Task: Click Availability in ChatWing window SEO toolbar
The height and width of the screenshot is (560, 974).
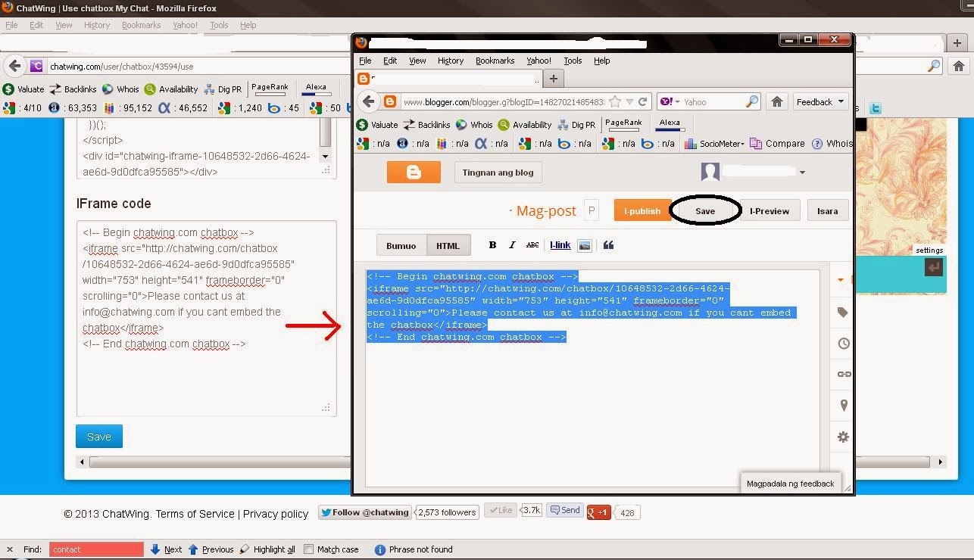Action: tap(171, 89)
